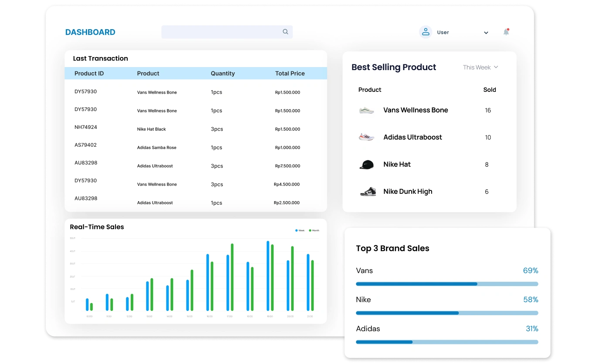Viewport: 596px width, 364px height.
Task: Click the Vans 69% progress bar
Action: click(447, 284)
